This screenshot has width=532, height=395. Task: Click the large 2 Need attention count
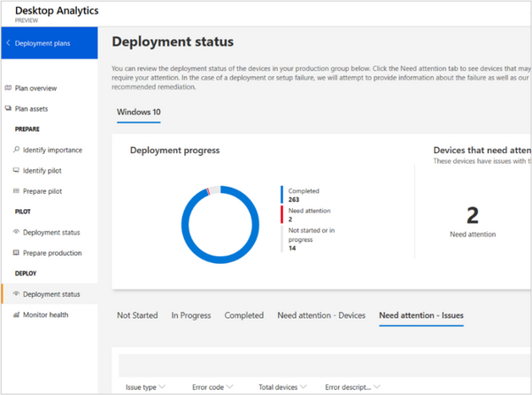[473, 215]
